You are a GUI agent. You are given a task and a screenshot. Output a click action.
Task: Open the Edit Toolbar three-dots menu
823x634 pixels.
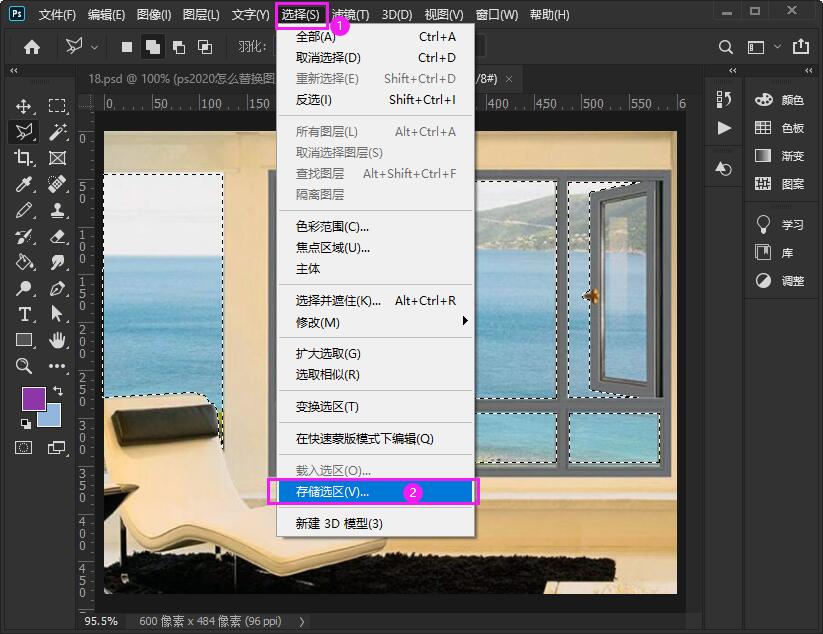pos(57,366)
